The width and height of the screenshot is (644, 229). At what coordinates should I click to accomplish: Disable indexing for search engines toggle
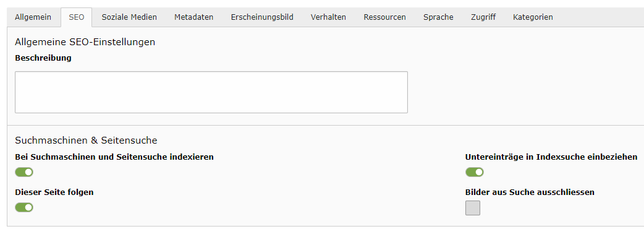(24, 172)
